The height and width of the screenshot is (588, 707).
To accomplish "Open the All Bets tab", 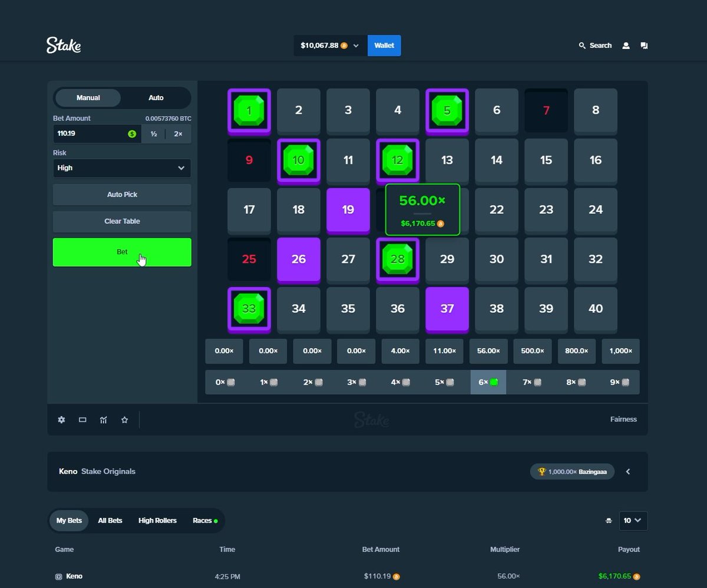I will 110,521.
